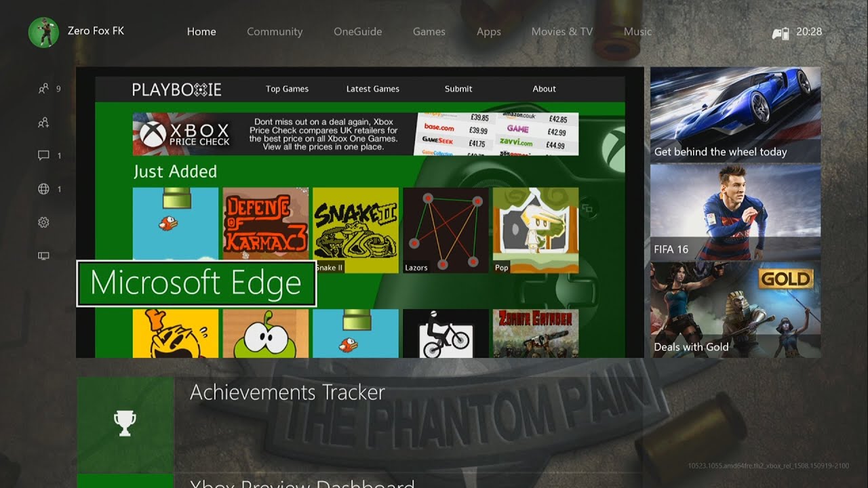
Task: Open the Submit page link
Action: (x=458, y=89)
